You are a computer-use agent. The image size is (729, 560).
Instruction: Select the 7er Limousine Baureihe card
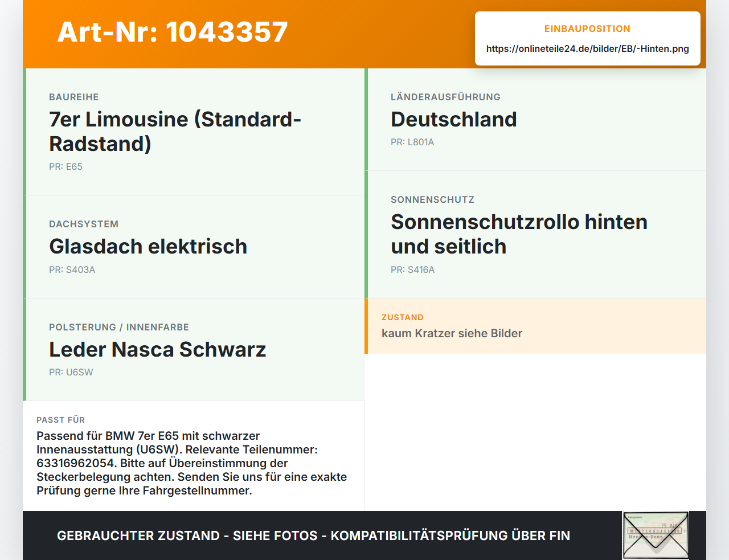(x=194, y=132)
